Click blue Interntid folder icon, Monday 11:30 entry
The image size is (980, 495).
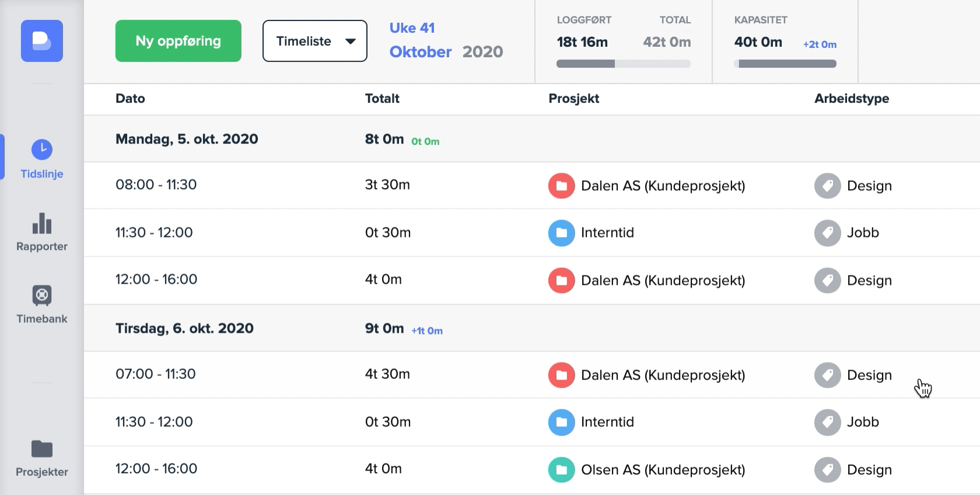click(561, 233)
